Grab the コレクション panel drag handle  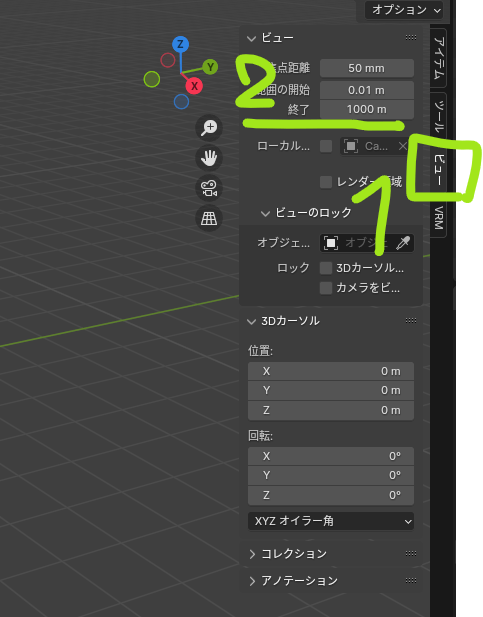point(411,553)
